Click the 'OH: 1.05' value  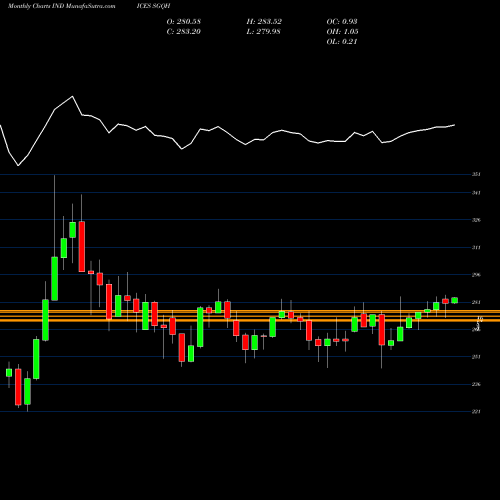click(342, 32)
